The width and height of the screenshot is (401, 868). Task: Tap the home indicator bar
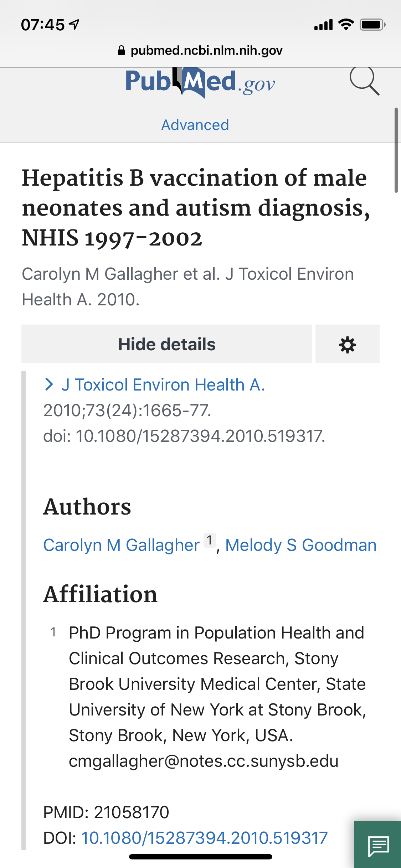[x=200, y=857]
